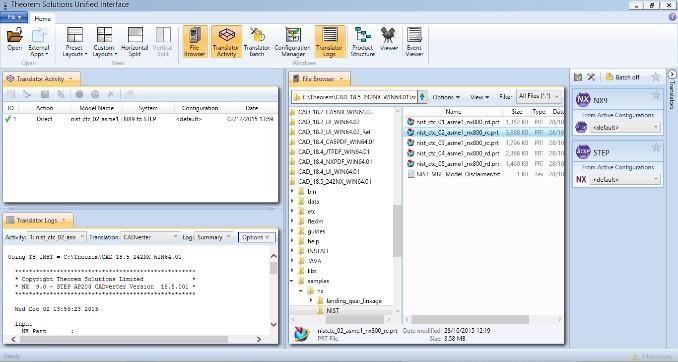Select the File Browser panel tab
Screen dimensions: 678x362
(319, 79)
